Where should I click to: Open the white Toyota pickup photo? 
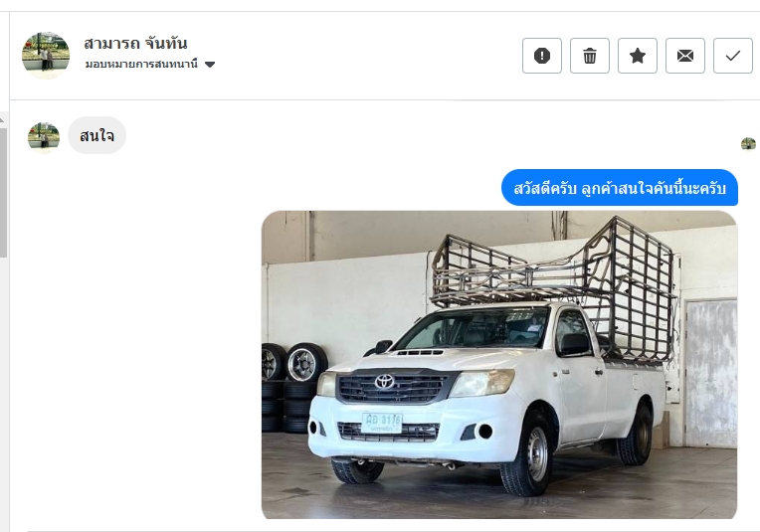point(499,365)
